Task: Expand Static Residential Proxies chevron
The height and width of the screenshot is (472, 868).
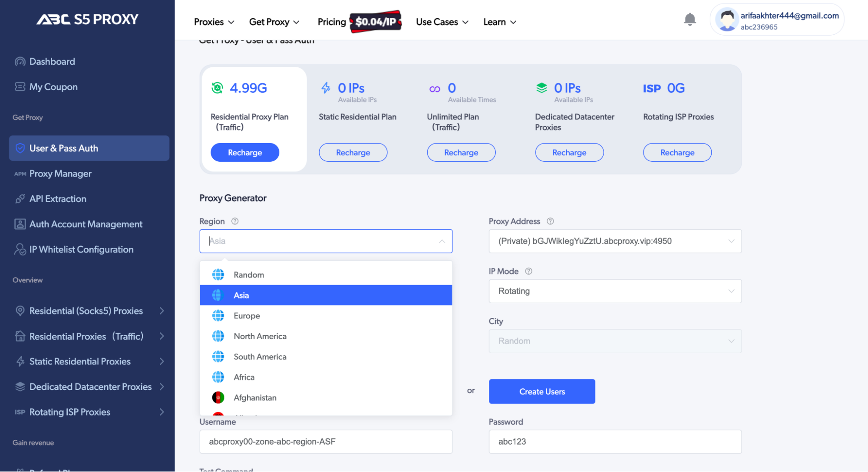Action: (162, 361)
